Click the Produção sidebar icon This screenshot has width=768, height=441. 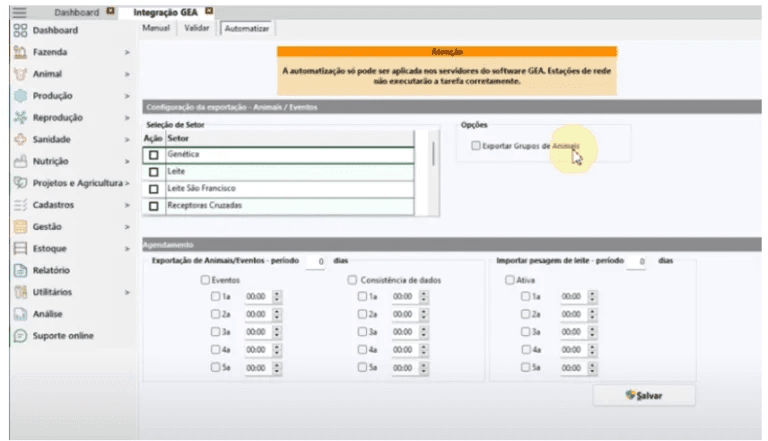coord(21,96)
